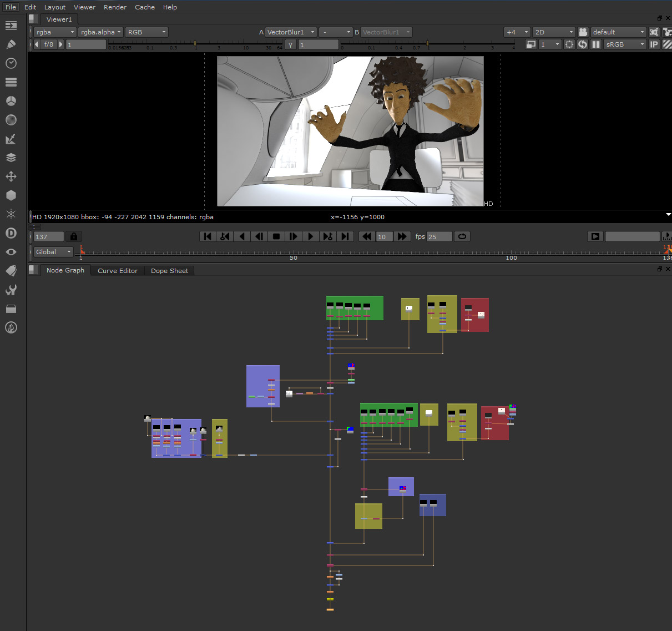Open the Color nodes menu (pie icon)
This screenshot has width=672, height=631.
click(11, 101)
